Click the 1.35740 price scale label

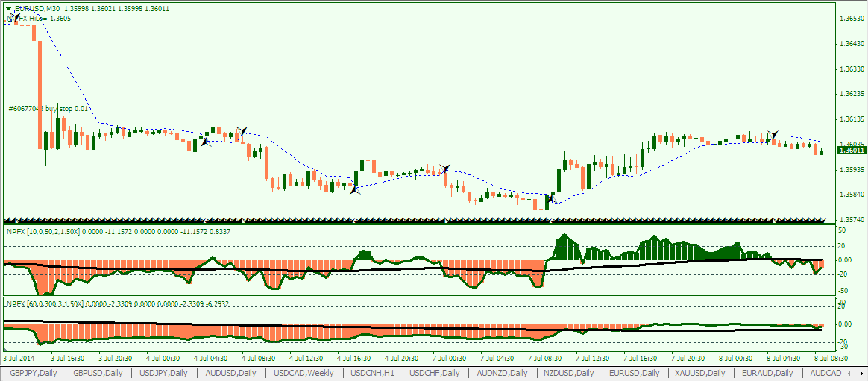pyautogui.click(x=850, y=220)
